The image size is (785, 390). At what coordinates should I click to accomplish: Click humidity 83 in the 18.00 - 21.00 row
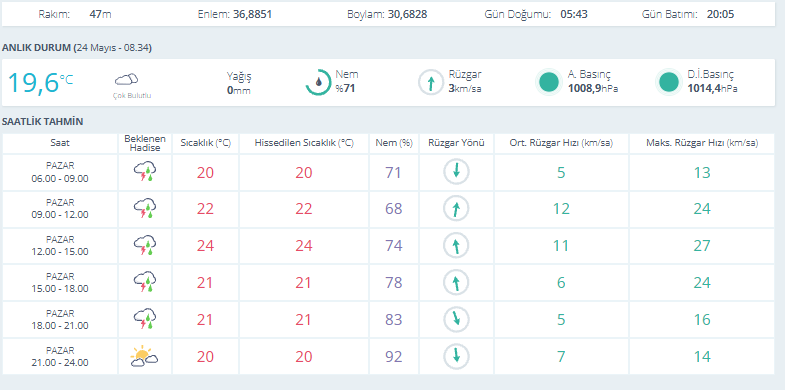pos(394,319)
